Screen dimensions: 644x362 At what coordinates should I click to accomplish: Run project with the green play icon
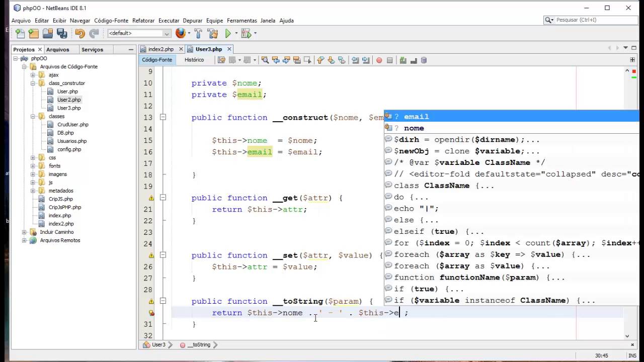228,33
